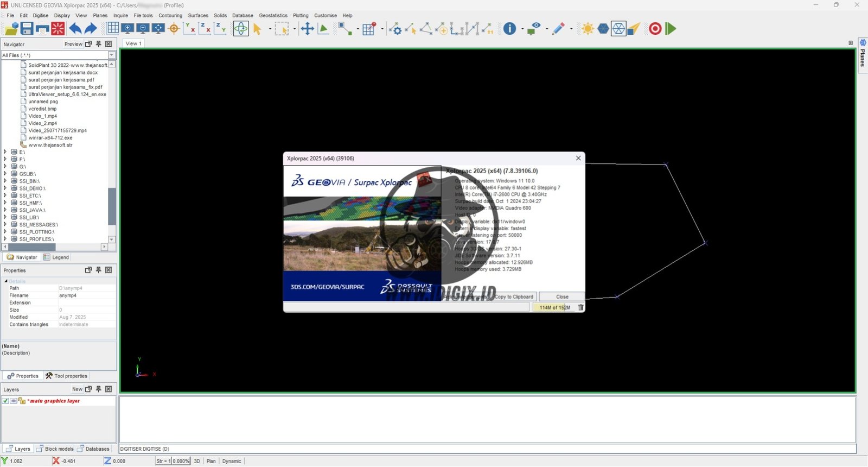Open dropdown arrow beside the selection tool
The image size is (868, 467).
pyautogui.click(x=270, y=29)
